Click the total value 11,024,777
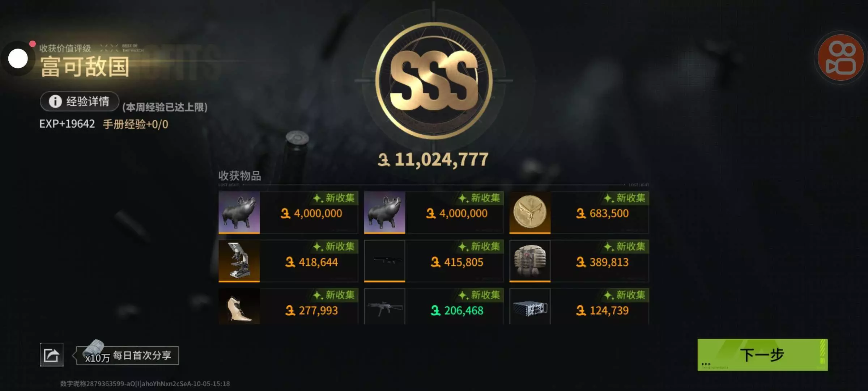 point(433,160)
